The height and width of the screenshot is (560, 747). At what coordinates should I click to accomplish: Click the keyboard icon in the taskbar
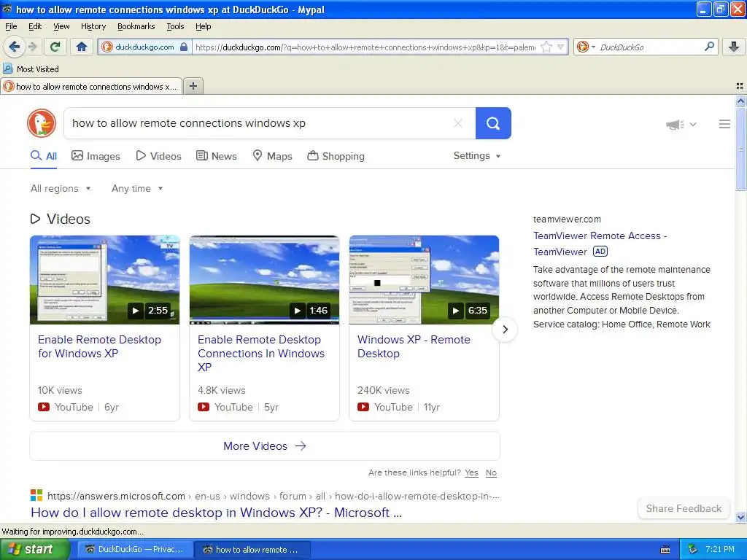click(665, 550)
